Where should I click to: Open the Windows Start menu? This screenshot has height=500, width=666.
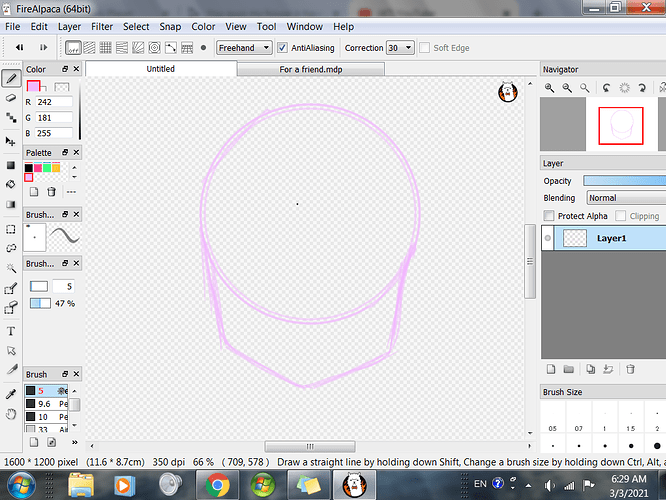click(21, 485)
